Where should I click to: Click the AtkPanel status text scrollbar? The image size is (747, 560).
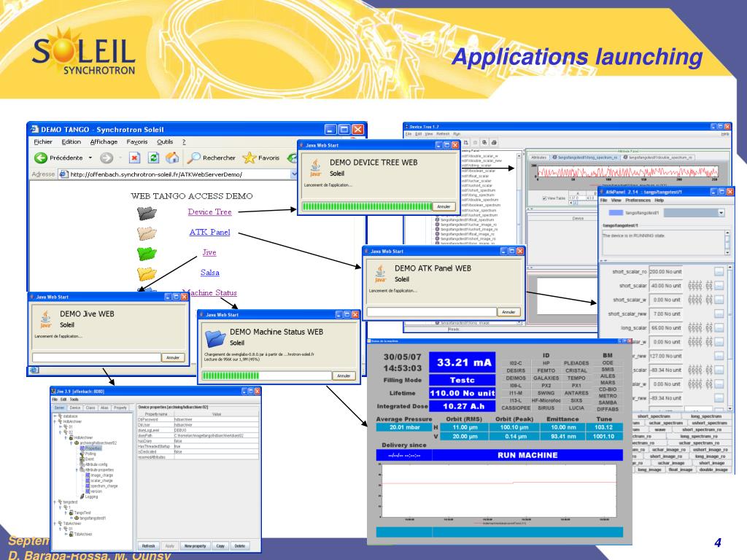click(727, 243)
